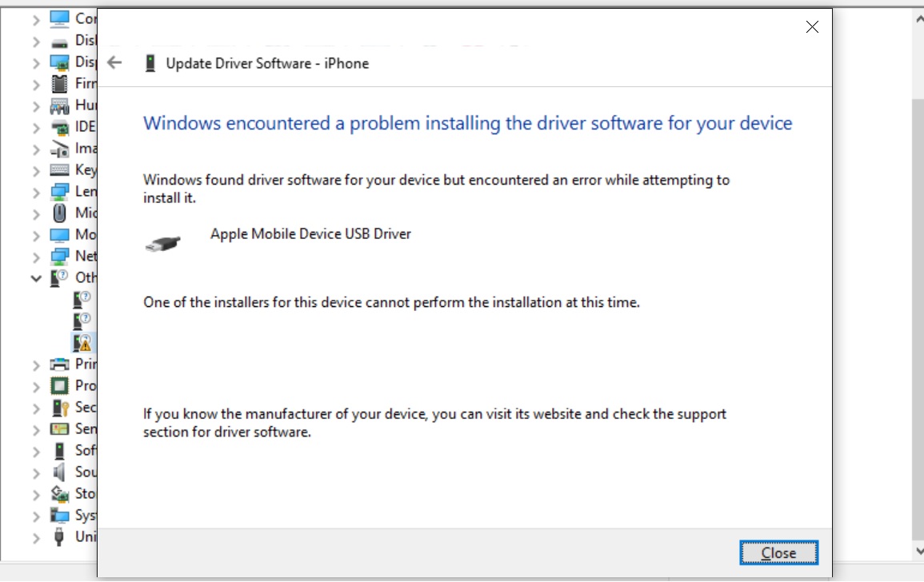The height and width of the screenshot is (582, 924).
Task: Expand the 'IDE' node chevron
Action: click(36, 128)
